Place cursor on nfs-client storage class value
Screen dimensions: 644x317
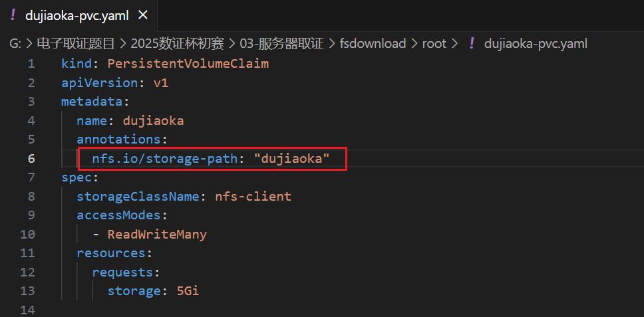coord(253,197)
